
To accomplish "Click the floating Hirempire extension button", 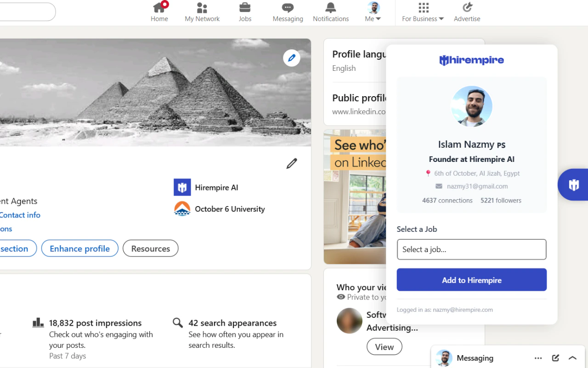I will (573, 185).
